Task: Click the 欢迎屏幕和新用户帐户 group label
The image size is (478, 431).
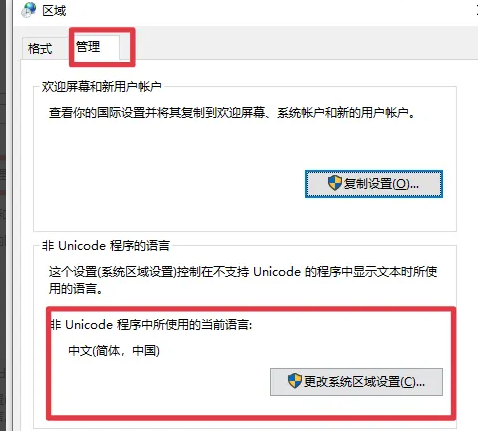Action: (x=102, y=87)
